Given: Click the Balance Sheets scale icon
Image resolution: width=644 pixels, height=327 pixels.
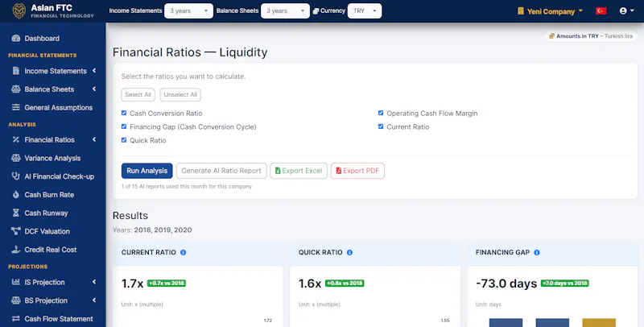Looking at the screenshot, I should click(16, 89).
